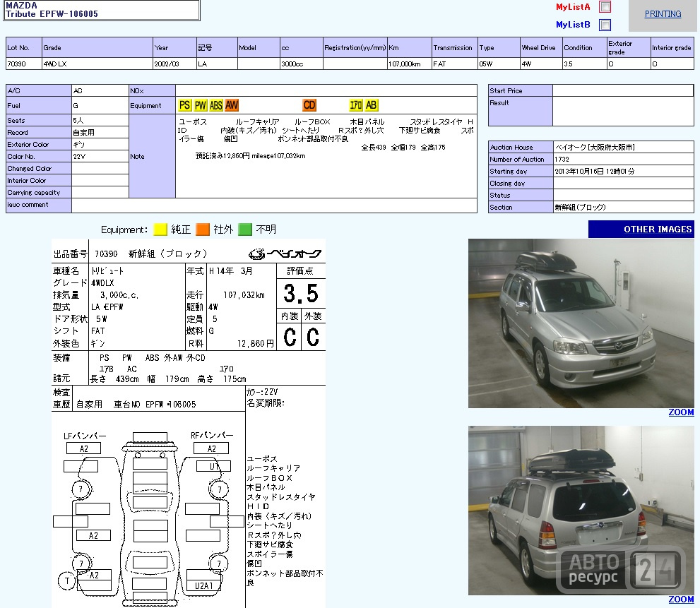Click the mileage 107,032km on sheet
Image resolution: width=700 pixels, height=608 pixels.
244,295
